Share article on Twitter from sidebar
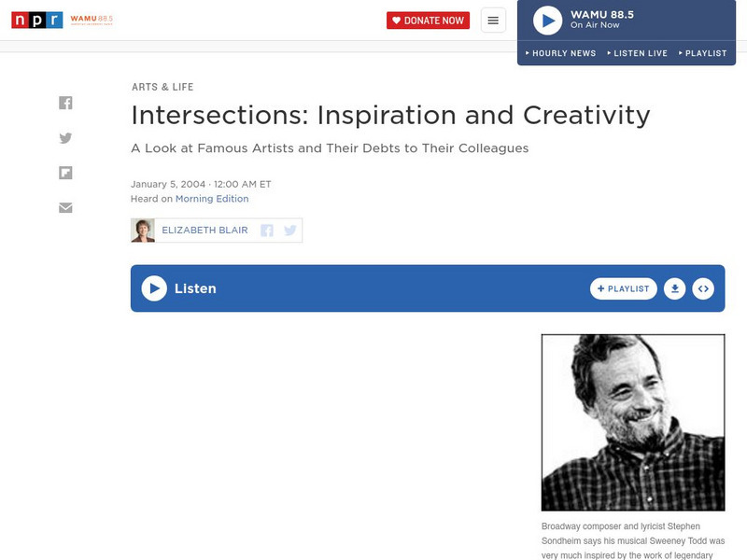Screen dimensions: 747x560 tap(65, 138)
